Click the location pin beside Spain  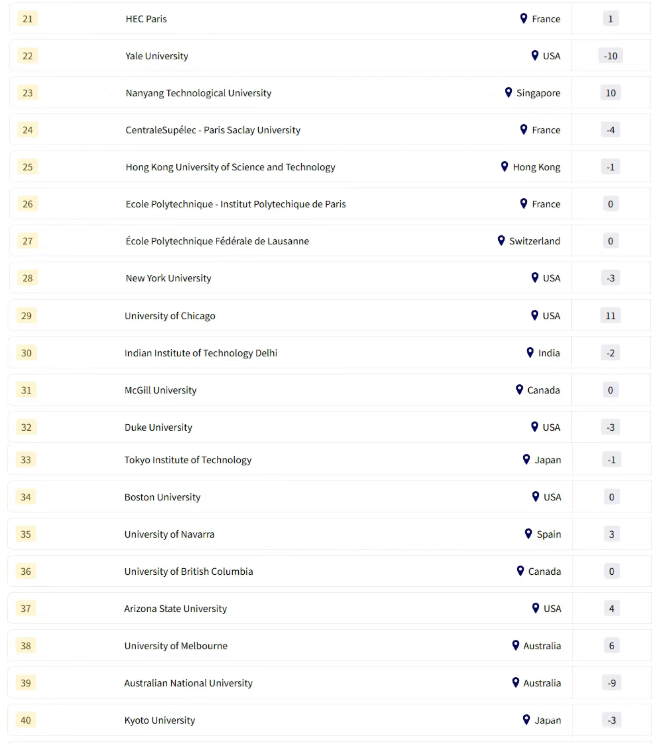[529, 534]
